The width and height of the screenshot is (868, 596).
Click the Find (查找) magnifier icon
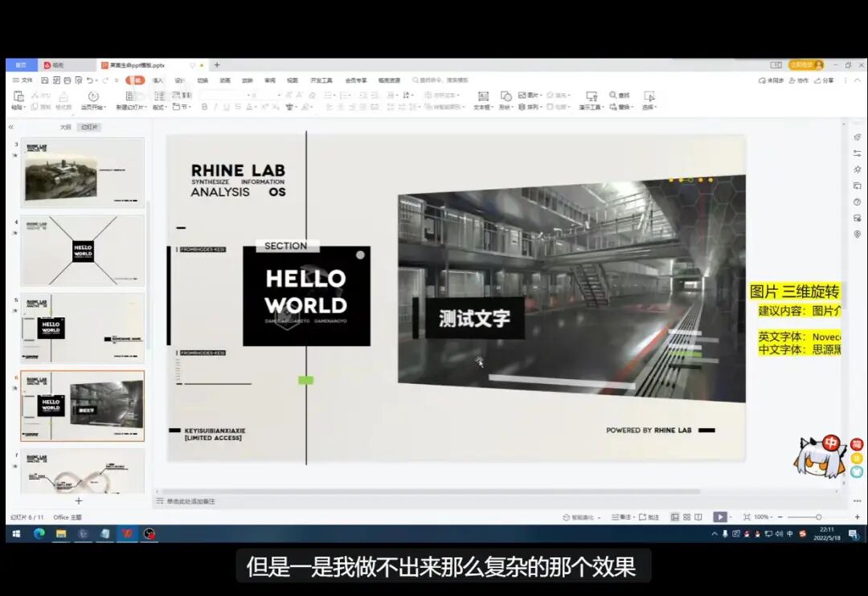click(613, 95)
